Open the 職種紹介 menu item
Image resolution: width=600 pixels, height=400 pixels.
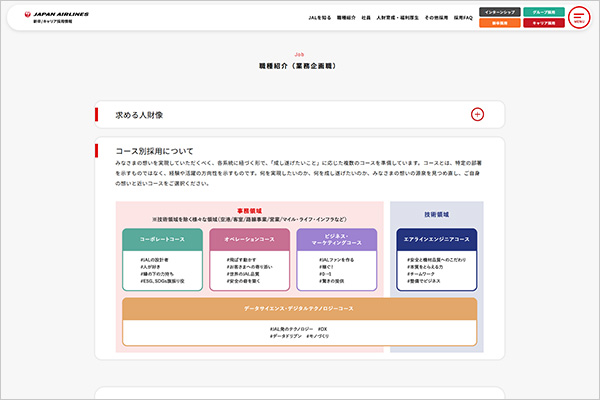click(x=346, y=18)
